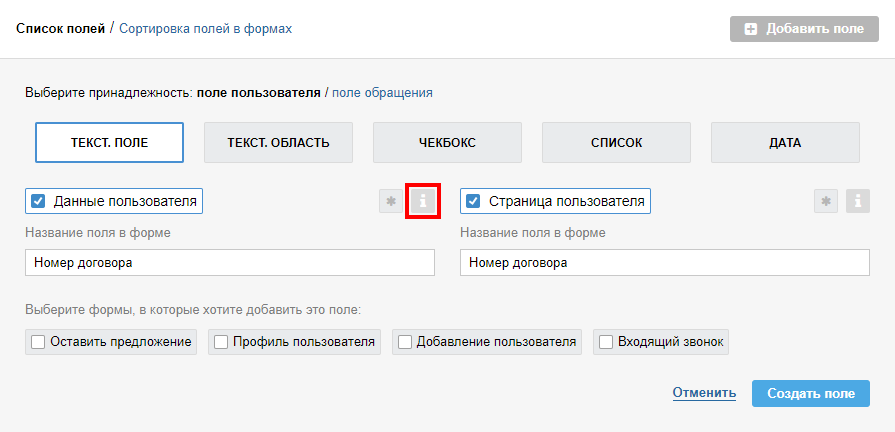
Task: Focus the field name input under Данные пользователя
Action: 230,263
